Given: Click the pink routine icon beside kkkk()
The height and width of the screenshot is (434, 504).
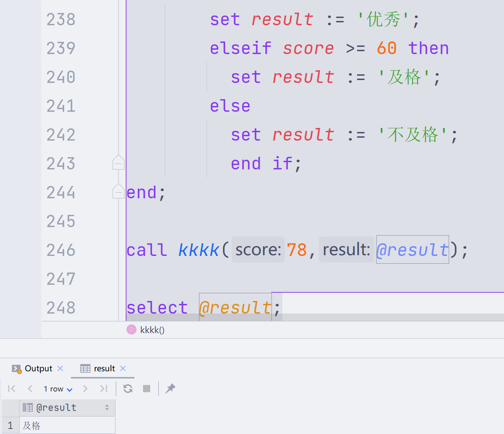Looking at the screenshot, I should point(131,329).
